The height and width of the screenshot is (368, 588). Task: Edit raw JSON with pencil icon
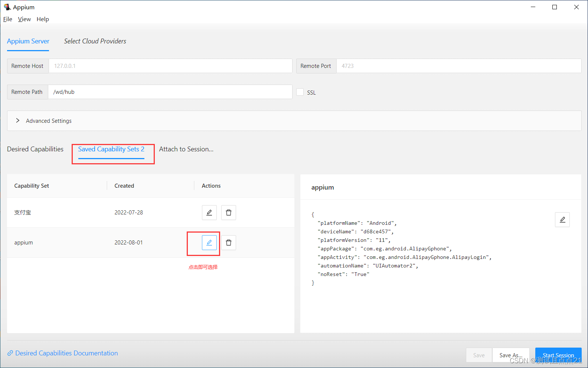(562, 220)
